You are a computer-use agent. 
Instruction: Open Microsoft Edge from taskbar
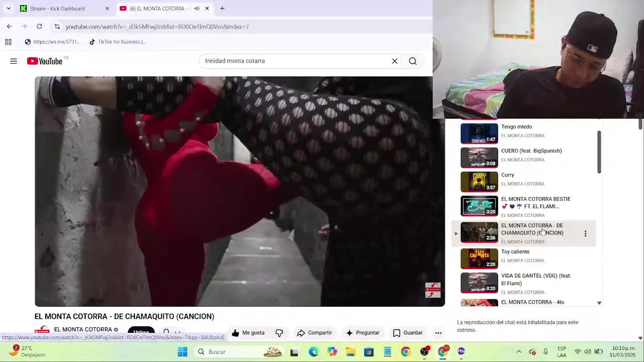[x=313, y=352]
